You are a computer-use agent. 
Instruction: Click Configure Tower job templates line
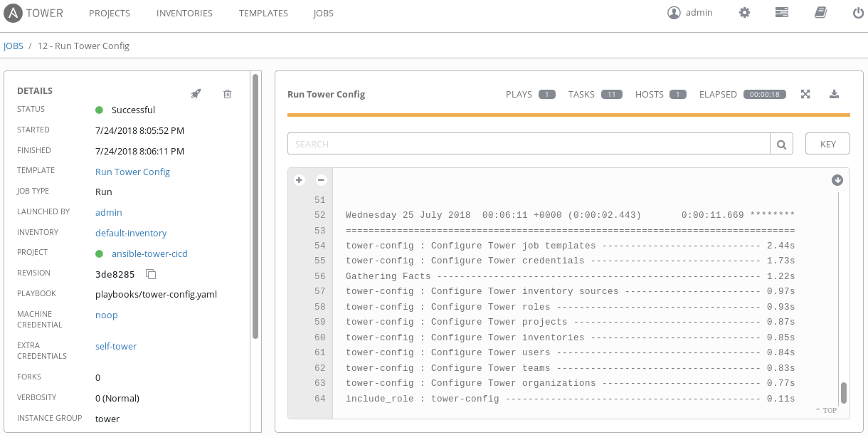[x=570, y=246]
